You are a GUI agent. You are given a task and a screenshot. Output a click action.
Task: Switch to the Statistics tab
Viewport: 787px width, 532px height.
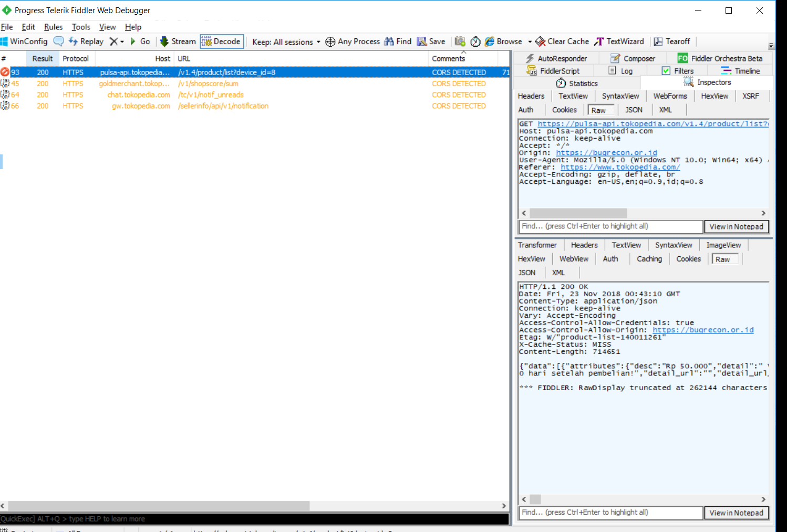click(x=577, y=83)
